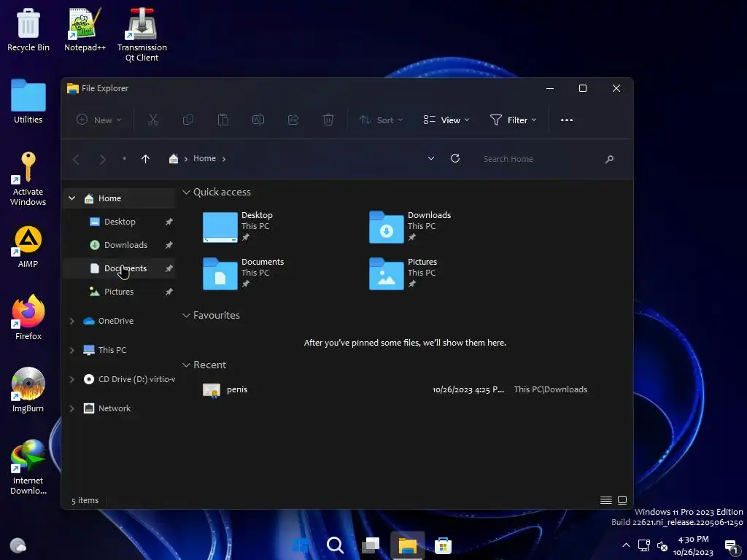747x560 pixels.
Task: Click the search magnifier in Search Home box
Action: pyautogui.click(x=609, y=159)
